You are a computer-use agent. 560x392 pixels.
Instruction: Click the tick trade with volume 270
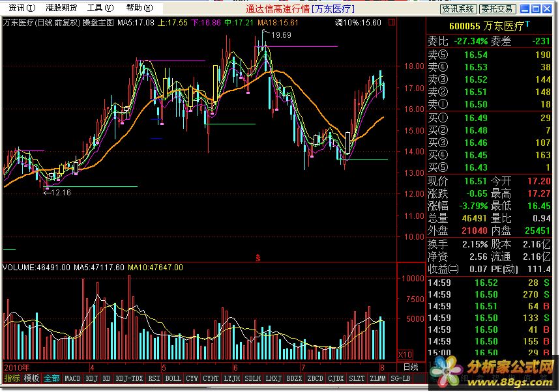pos(531,294)
